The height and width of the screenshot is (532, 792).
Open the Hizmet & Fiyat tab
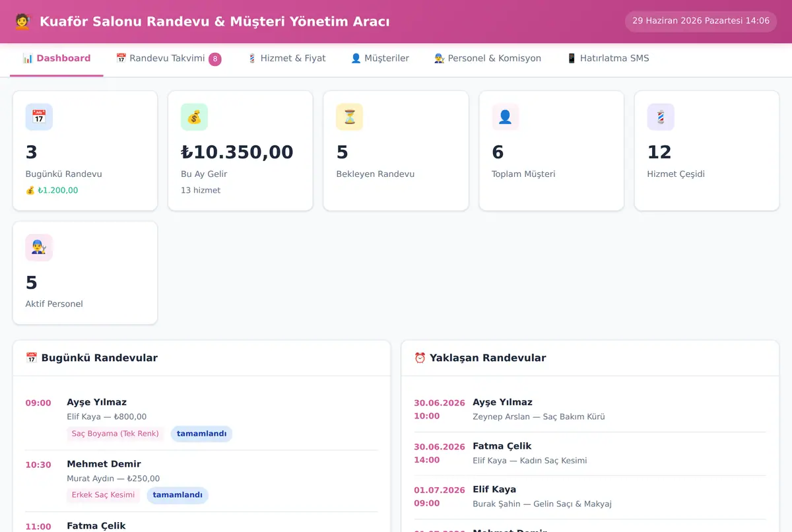(x=286, y=58)
